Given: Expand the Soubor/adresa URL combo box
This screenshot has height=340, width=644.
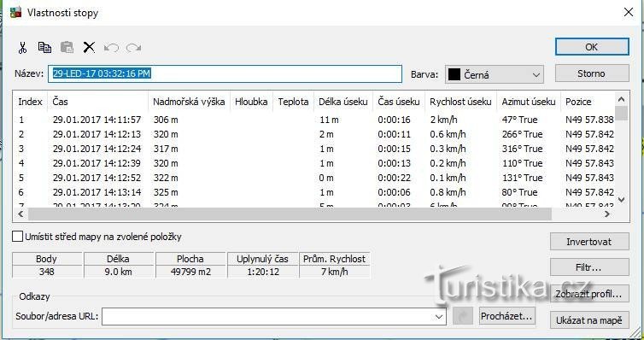Looking at the screenshot, I should pos(439,317).
